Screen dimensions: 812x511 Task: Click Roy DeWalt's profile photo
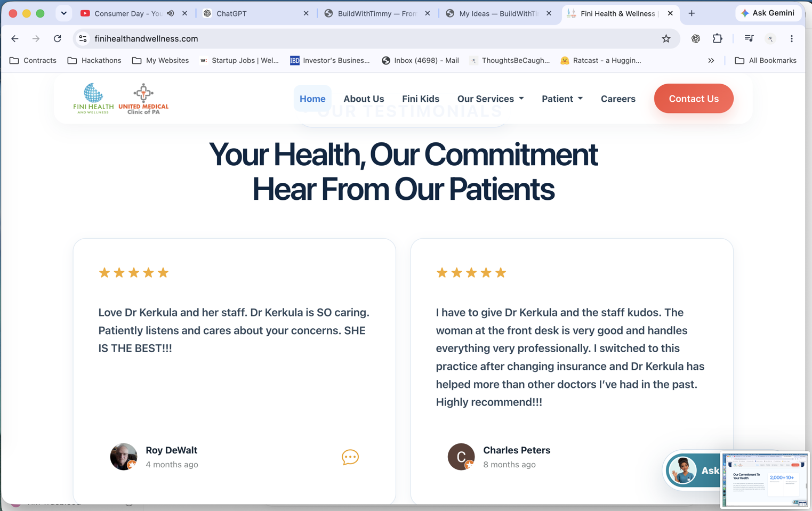point(124,457)
